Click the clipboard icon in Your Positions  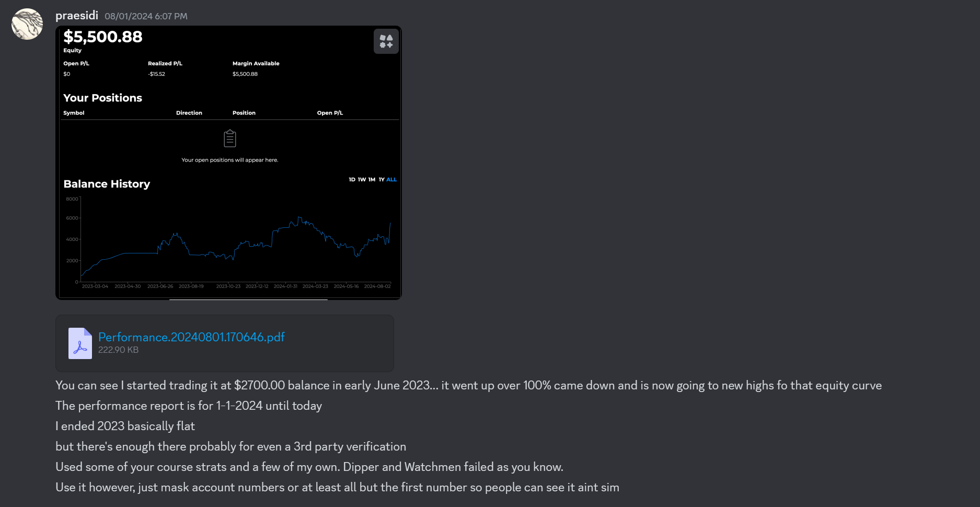click(x=230, y=139)
